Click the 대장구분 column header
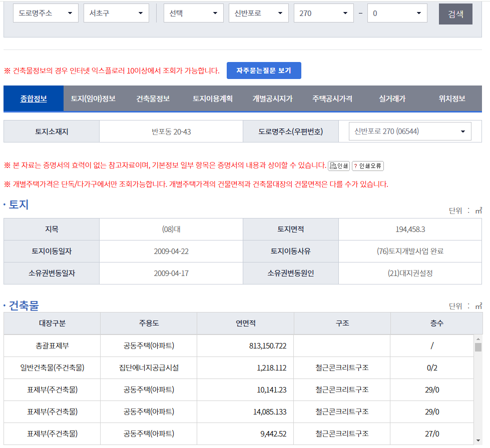 [x=52, y=323]
